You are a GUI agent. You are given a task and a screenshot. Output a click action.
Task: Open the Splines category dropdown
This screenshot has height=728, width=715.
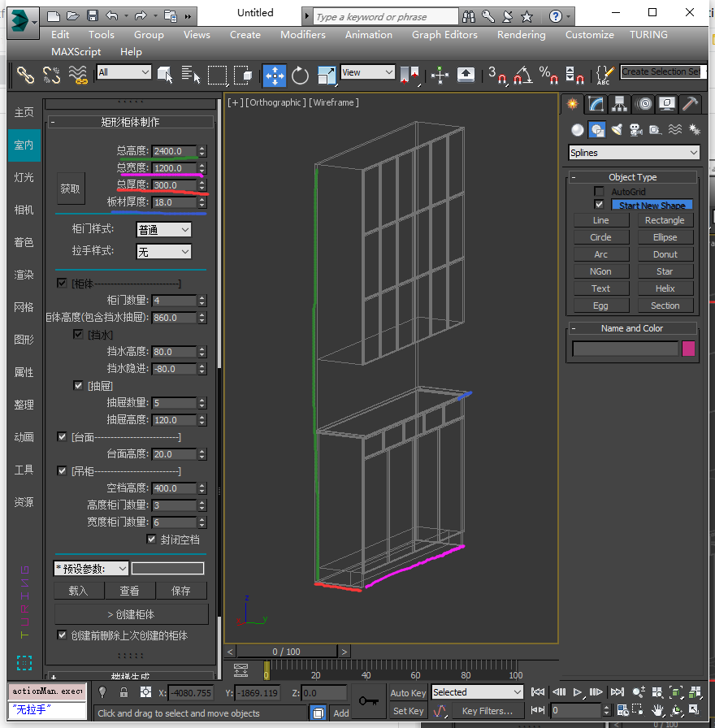pyautogui.click(x=634, y=152)
